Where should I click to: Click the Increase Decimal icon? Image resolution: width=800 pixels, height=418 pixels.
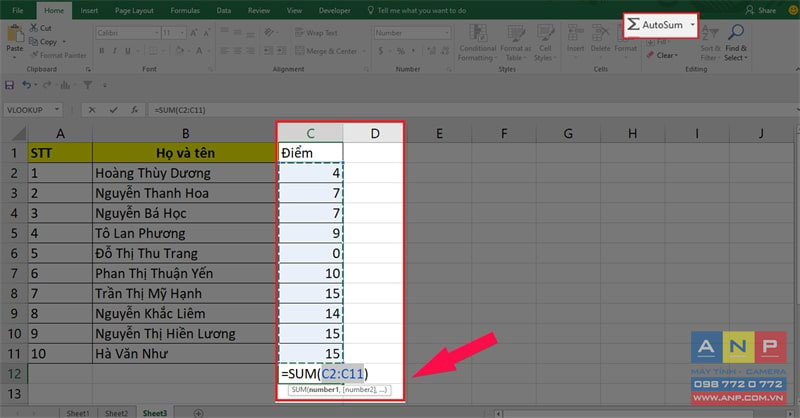coord(432,51)
